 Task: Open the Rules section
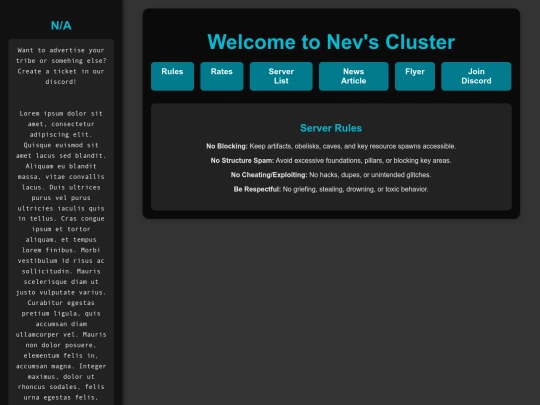(x=172, y=76)
